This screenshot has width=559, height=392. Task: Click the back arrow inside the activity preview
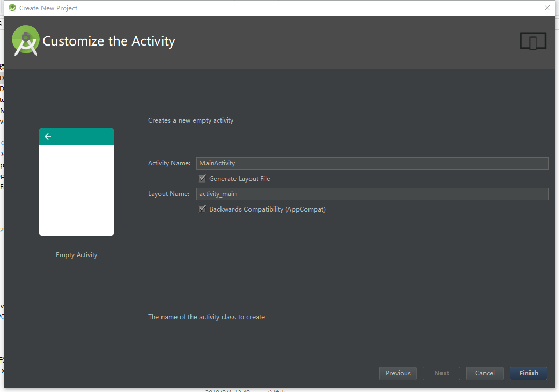click(48, 136)
